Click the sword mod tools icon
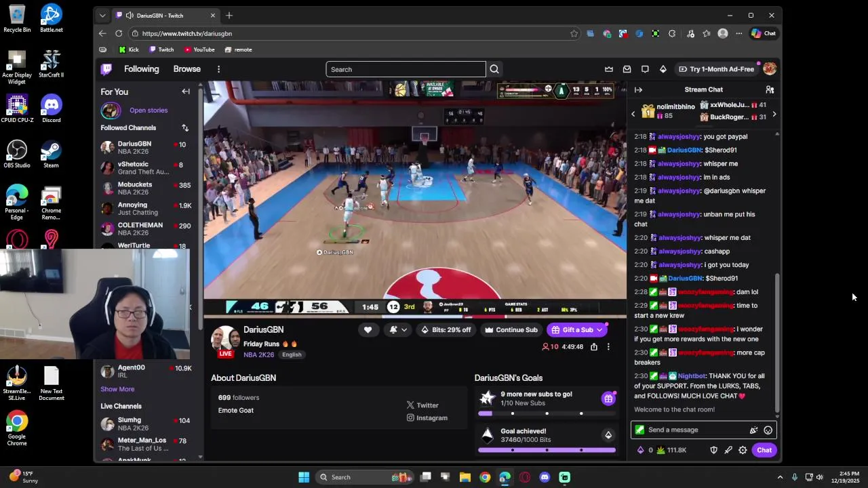 tap(728, 450)
